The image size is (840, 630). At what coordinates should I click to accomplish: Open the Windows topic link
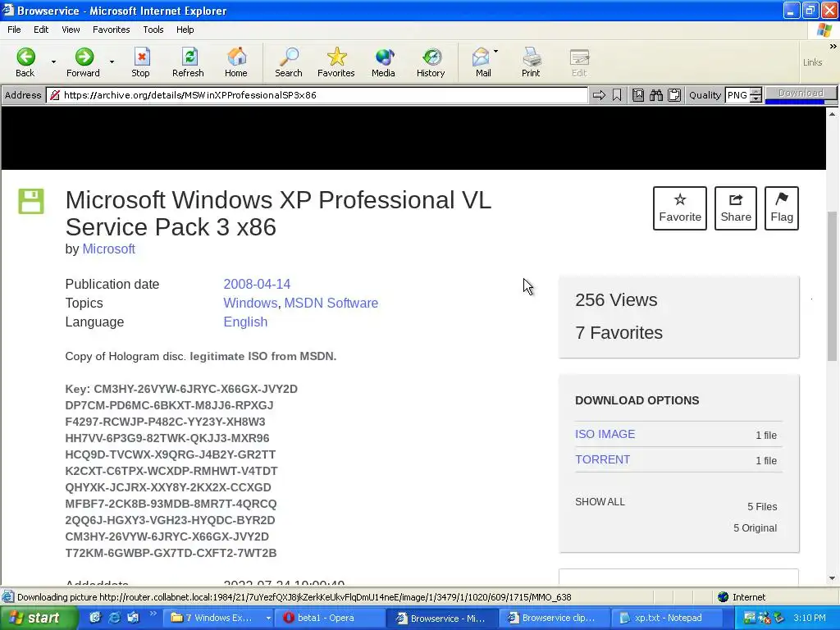pos(250,304)
